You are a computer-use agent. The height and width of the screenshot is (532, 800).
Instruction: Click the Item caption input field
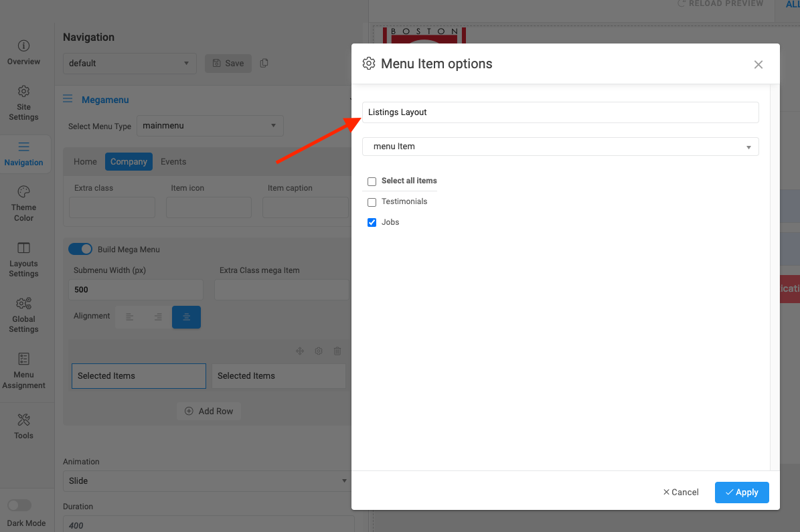tap(305, 207)
